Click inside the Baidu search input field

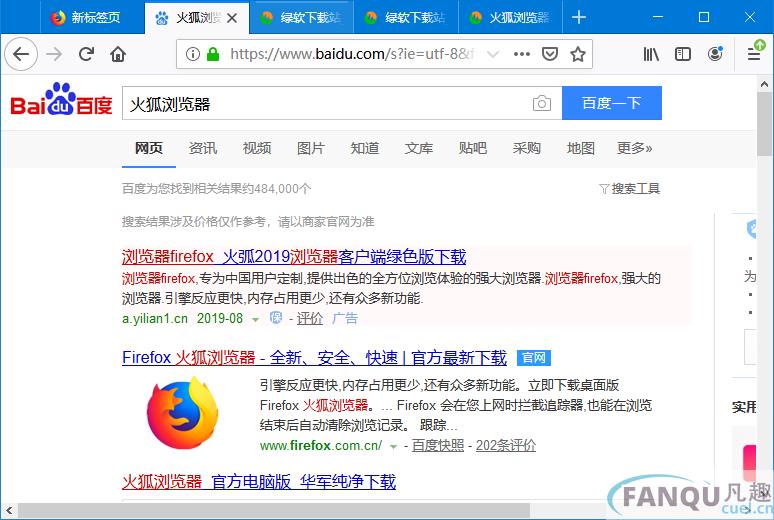point(326,103)
